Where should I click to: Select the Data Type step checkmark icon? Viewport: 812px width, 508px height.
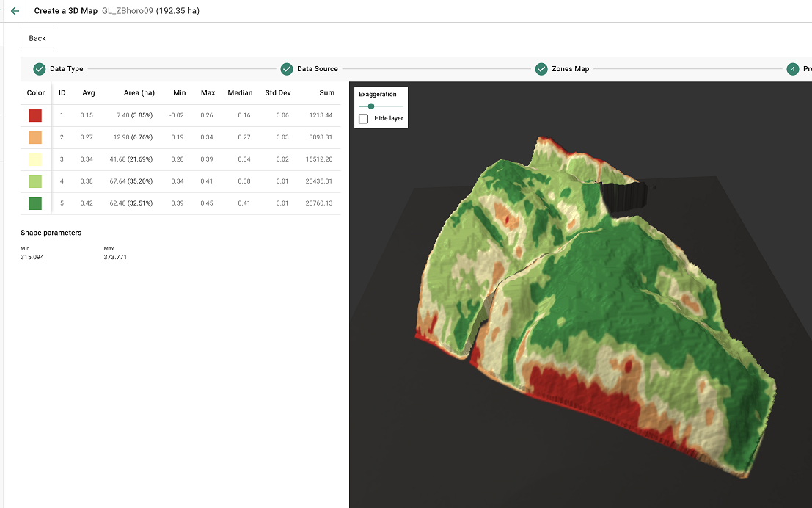[40, 69]
